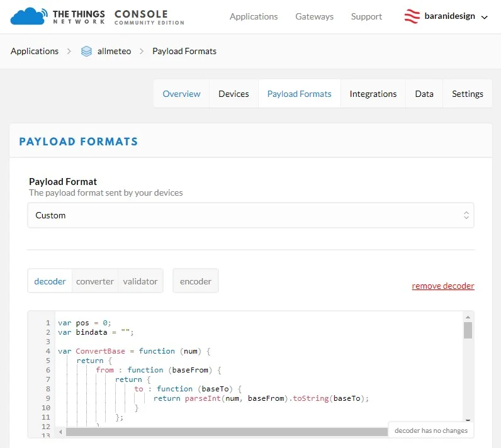Click the remove decoder link
Viewport: 501px width, 448px height.
tap(443, 286)
